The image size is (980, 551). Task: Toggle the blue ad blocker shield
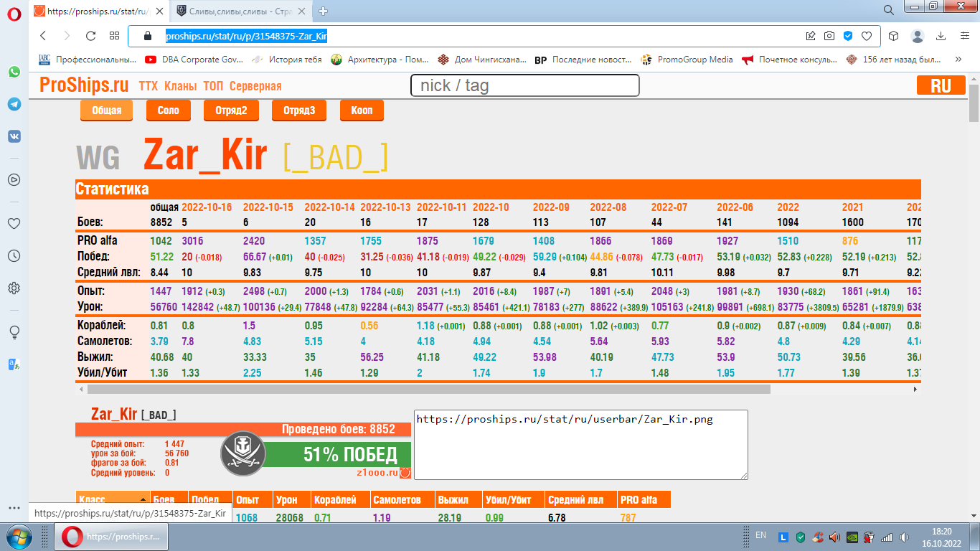848,36
